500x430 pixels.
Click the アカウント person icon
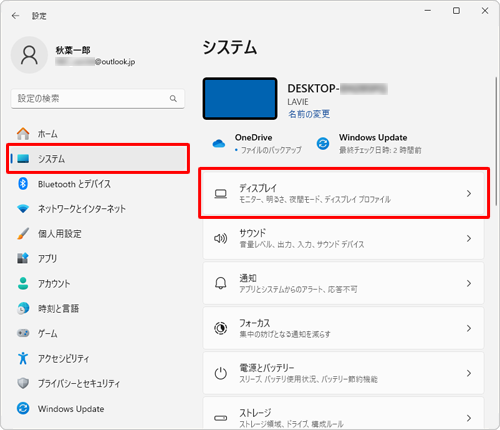(23, 283)
